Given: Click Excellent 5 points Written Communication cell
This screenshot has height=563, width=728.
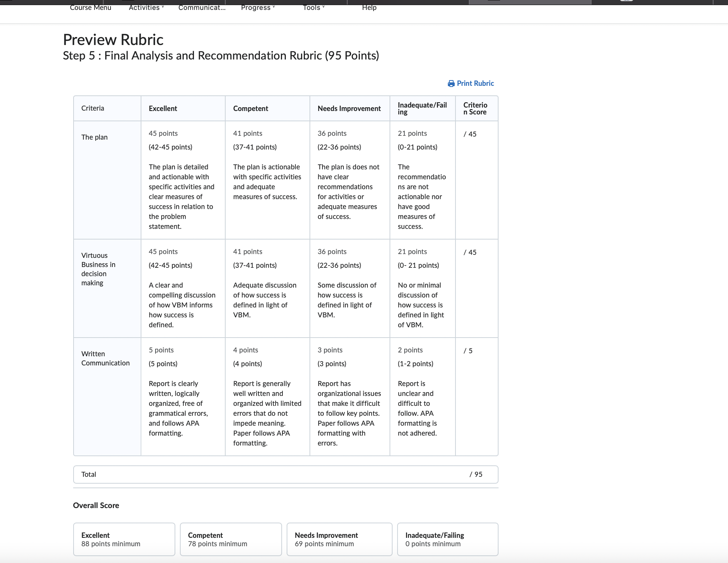Looking at the screenshot, I should click(x=183, y=397).
